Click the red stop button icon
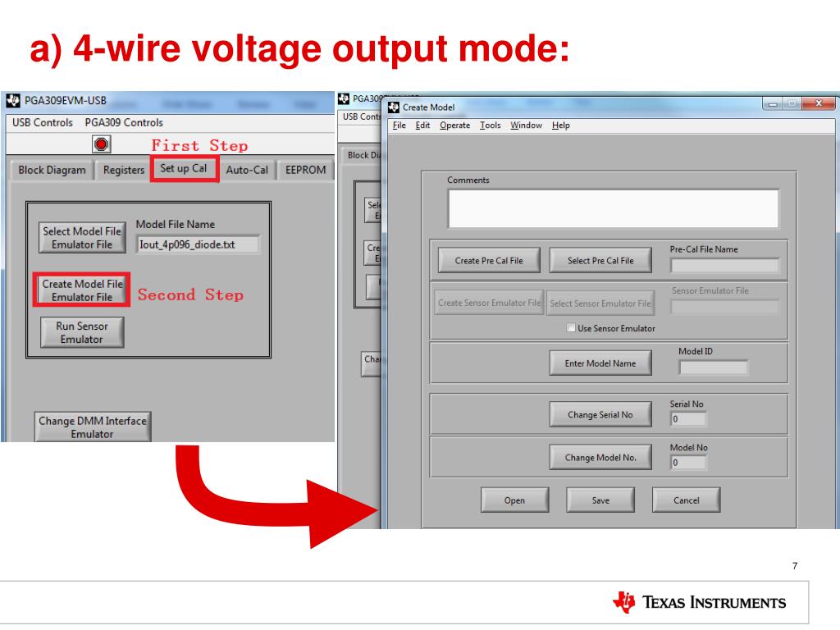This screenshot has width=840, height=630. coord(101,144)
